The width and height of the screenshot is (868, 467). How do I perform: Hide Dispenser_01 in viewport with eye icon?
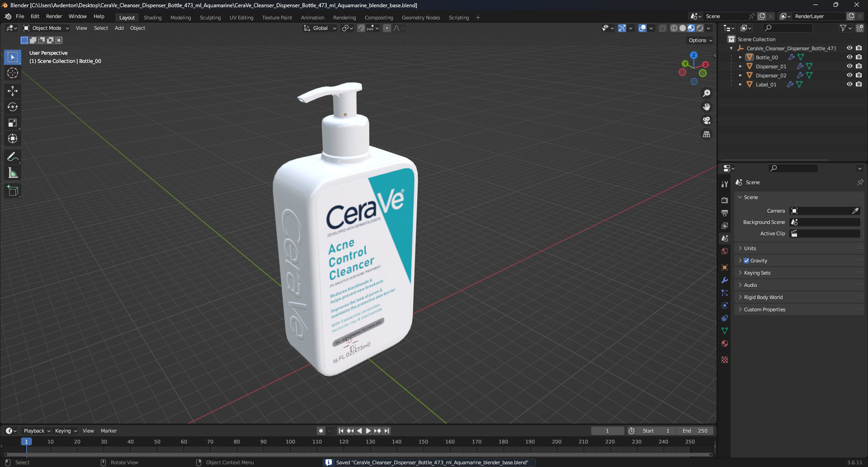click(849, 66)
